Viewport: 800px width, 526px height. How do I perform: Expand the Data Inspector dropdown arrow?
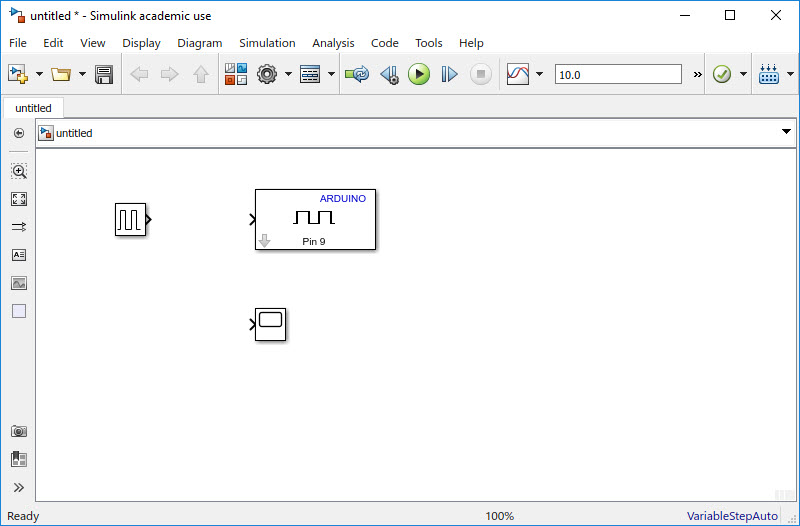[x=539, y=74]
